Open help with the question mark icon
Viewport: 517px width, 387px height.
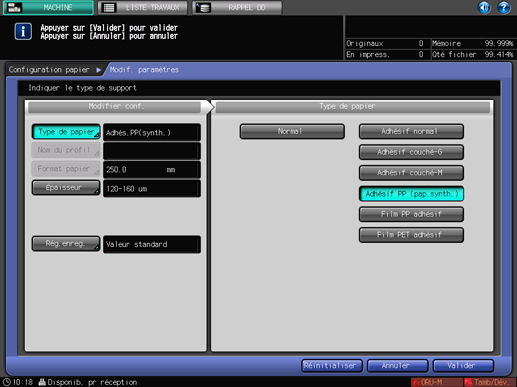click(x=504, y=7)
